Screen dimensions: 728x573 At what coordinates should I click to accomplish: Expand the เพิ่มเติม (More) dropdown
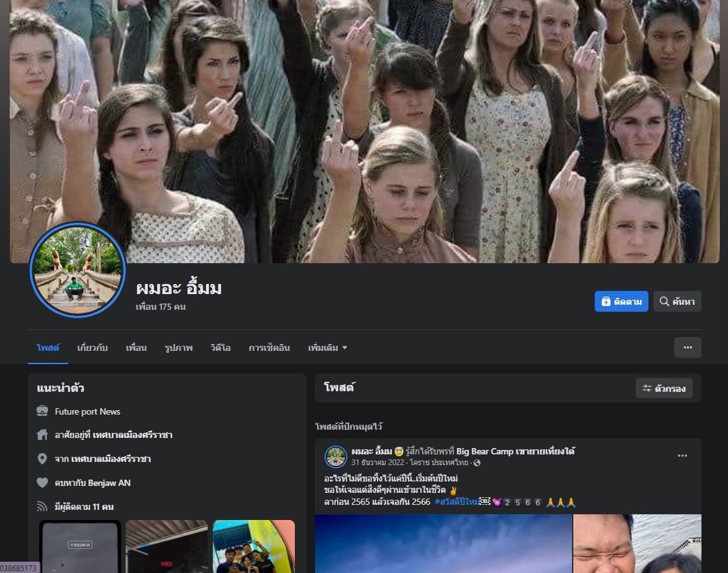(327, 348)
